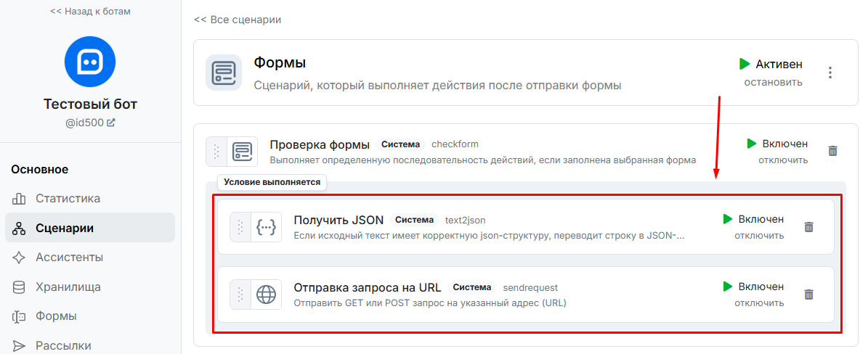868x354 pixels.
Task: Disable Отправка запроса на URL via отключить
Action: [x=759, y=303]
